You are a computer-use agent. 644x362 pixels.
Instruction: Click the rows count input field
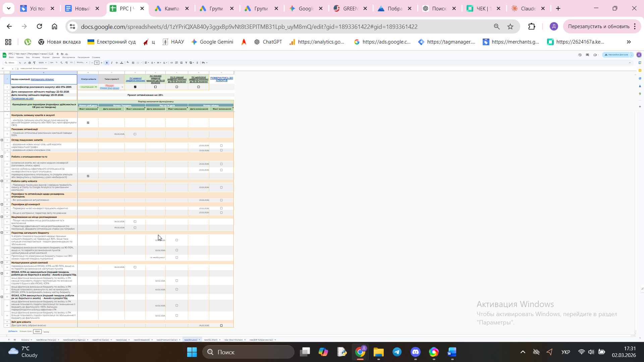pyautogui.click(x=37, y=331)
